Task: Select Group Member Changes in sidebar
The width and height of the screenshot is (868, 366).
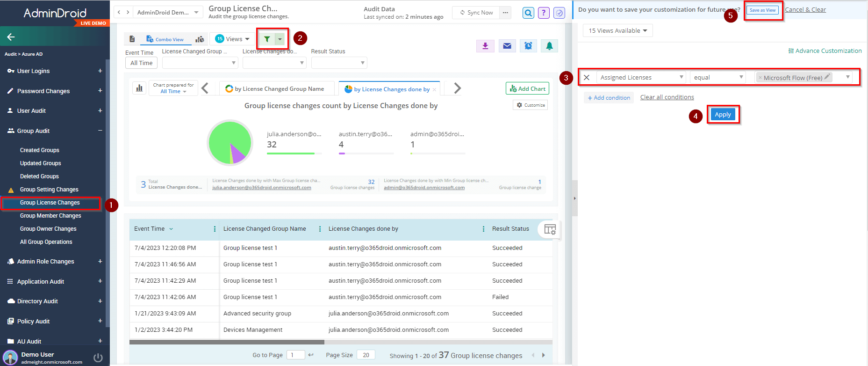Action: [50, 216]
